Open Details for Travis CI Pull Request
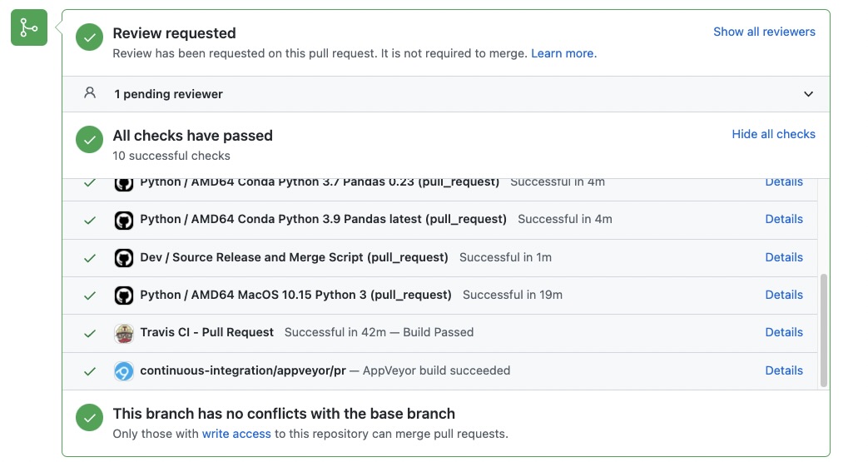Viewport: 868px width, 462px height. click(x=784, y=332)
